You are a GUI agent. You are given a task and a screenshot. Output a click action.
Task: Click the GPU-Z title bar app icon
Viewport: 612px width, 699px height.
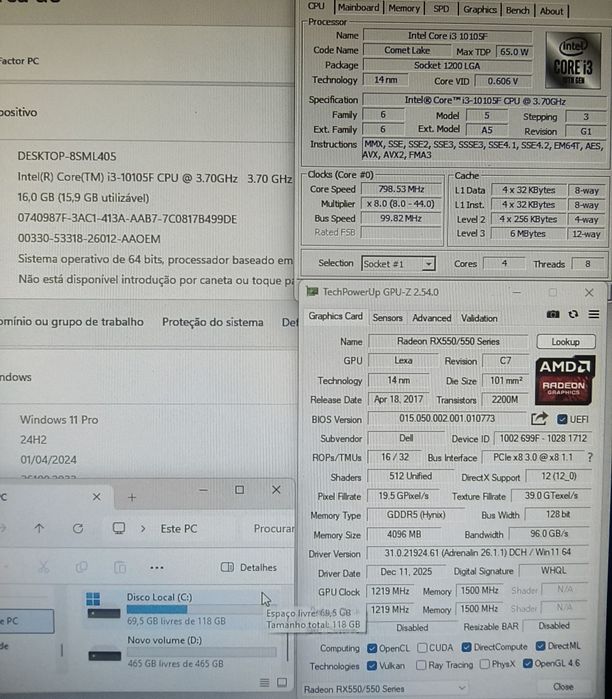pyautogui.click(x=312, y=292)
